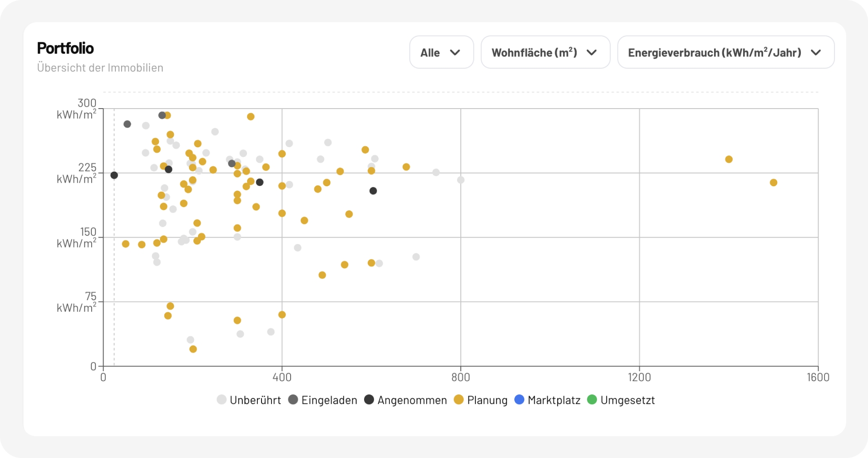Click the yellow Planung legend swatch
868x458 pixels.
[459, 399]
